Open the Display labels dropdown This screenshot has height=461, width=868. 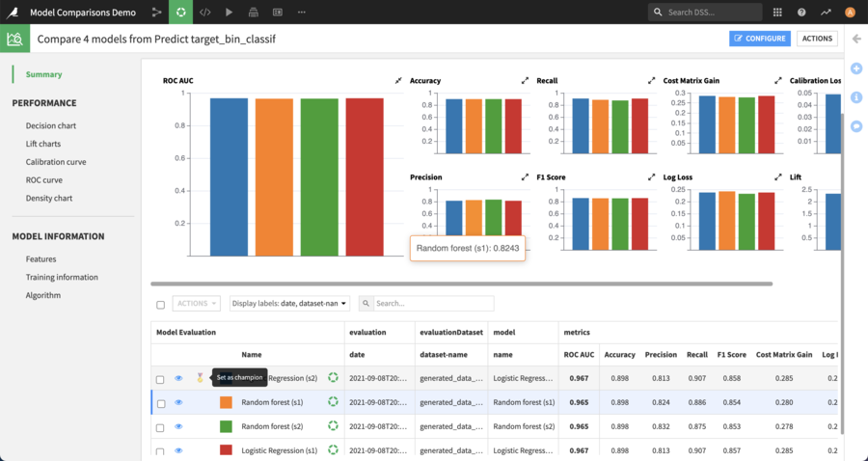[x=289, y=303]
